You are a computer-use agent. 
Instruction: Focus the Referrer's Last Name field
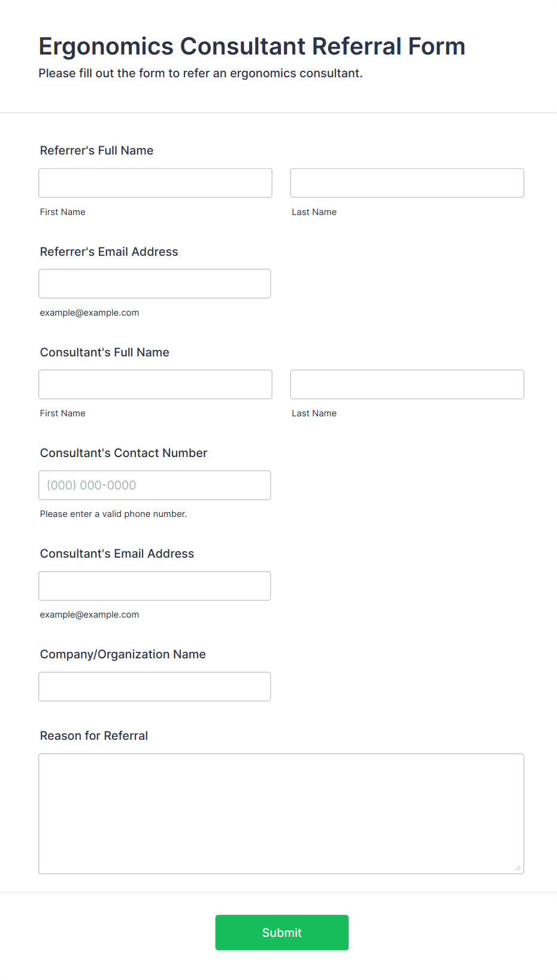coord(407,183)
